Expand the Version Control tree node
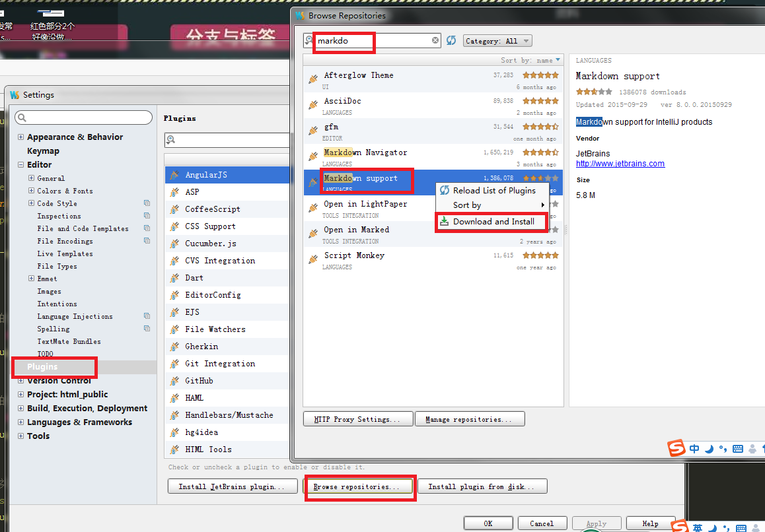 (20, 380)
